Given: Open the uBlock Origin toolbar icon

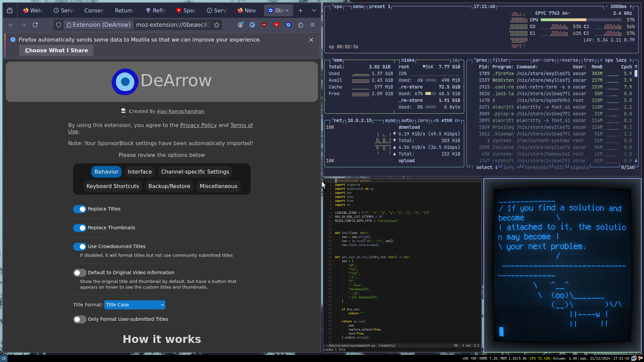Looking at the screenshot, I should 264,25.
